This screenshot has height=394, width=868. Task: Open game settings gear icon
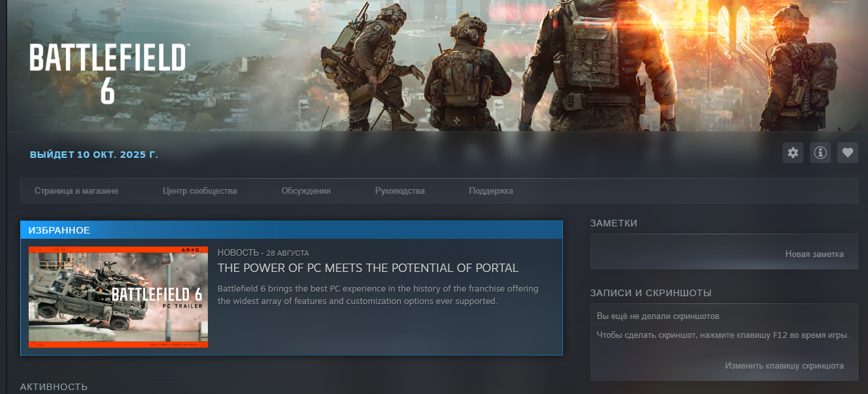coord(793,153)
